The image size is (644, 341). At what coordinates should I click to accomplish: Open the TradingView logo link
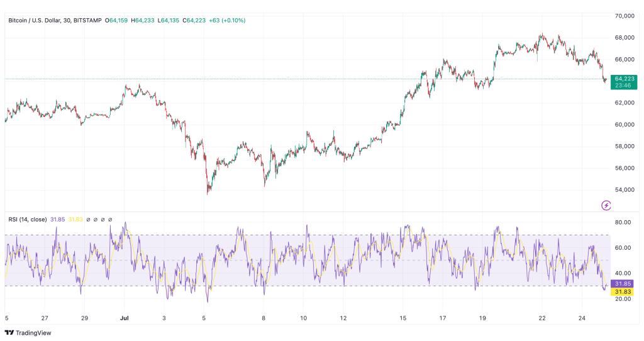click(28, 333)
